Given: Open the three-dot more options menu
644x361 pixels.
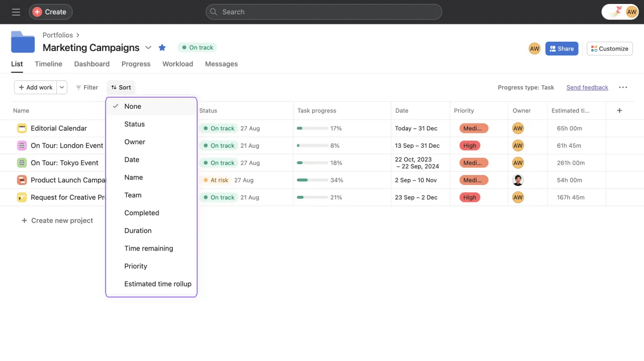Looking at the screenshot, I should (x=623, y=87).
